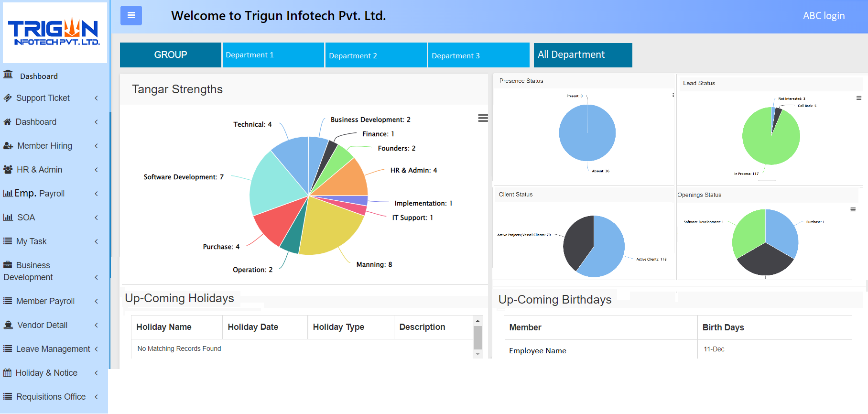Viewport: 868px width, 414px height.
Task: Click the blue Absent presence pie
Action: [x=587, y=133]
